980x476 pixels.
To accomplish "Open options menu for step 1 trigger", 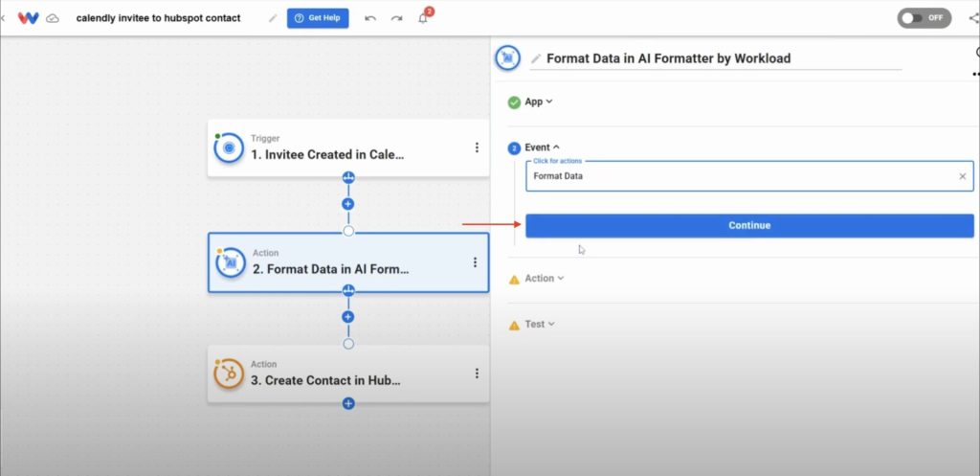I will tap(477, 147).
